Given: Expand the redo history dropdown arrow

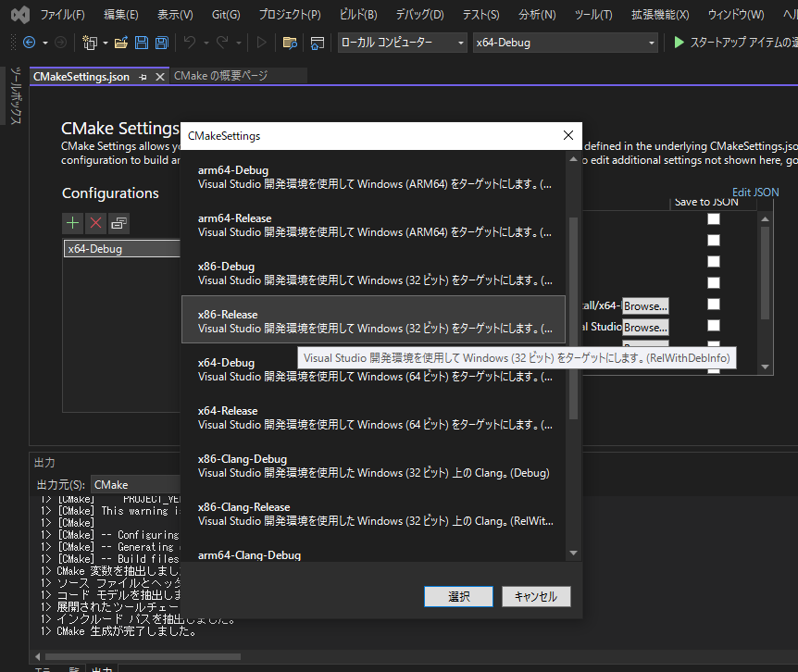Looking at the screenshot, I should (x=239, y=44).
